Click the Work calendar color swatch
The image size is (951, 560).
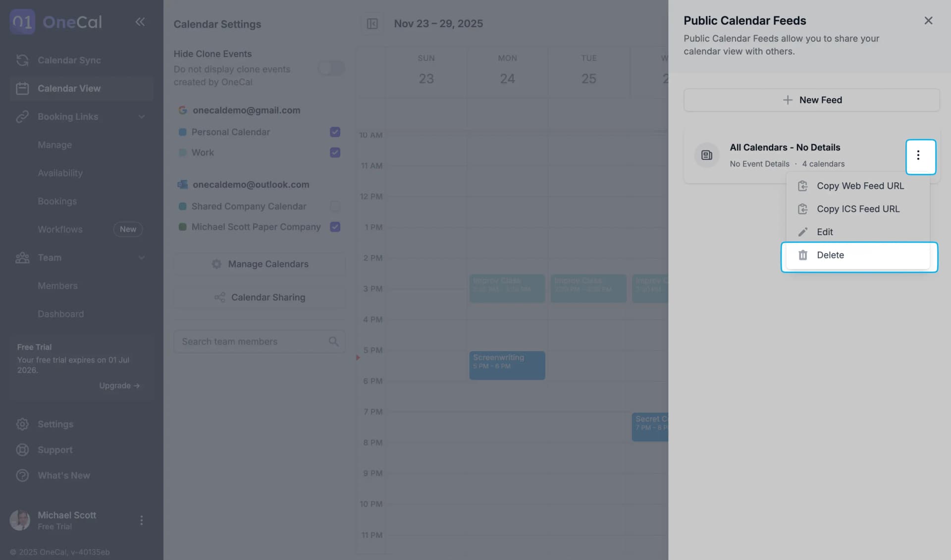coord(182,153)
